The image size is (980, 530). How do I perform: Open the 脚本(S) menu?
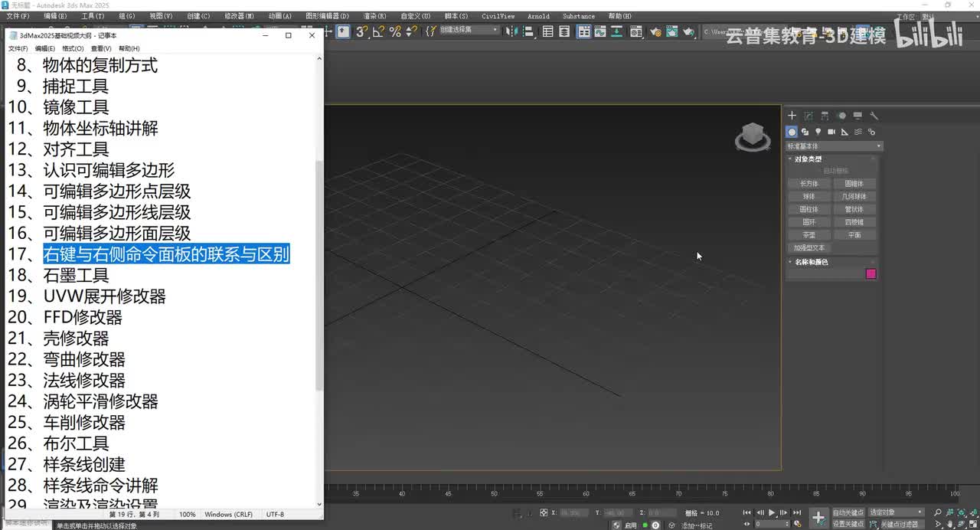(456, 16)
